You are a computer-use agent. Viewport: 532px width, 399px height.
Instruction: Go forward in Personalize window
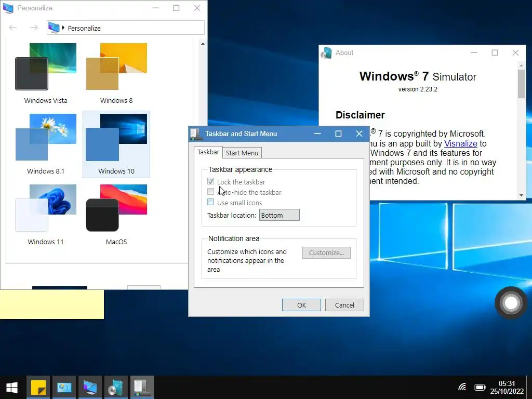click(34, 28)
